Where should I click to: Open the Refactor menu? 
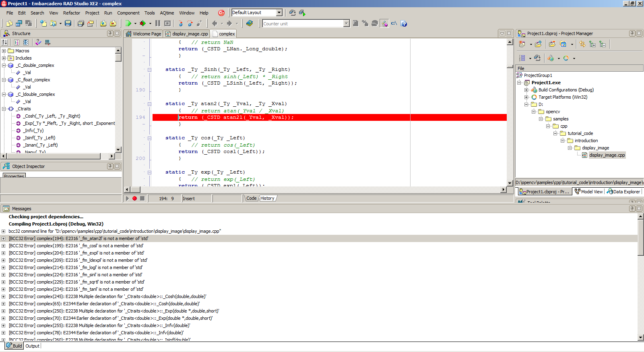(72, 13)
